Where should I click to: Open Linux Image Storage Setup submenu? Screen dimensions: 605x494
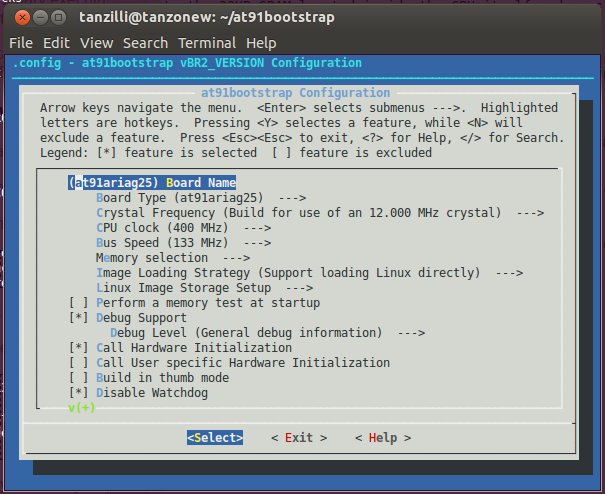pos(204,288)
